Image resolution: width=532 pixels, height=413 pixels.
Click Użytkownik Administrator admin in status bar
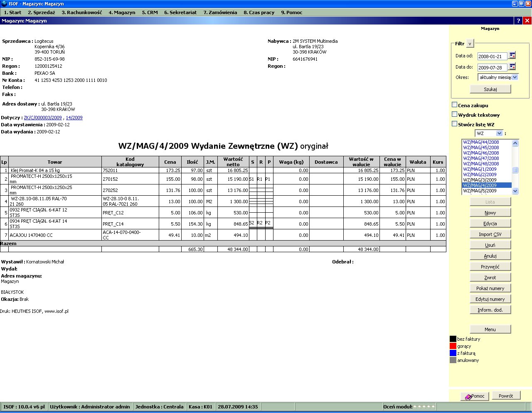pyautogui.click(x=90, y=407)
